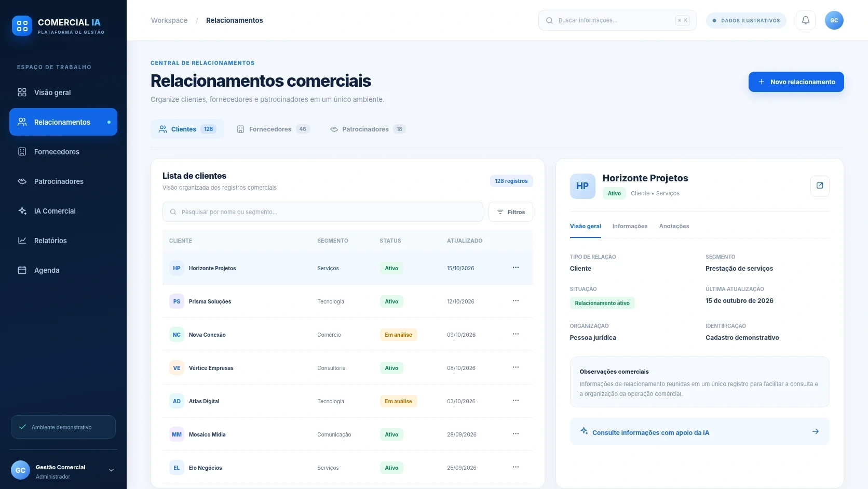
Task: Open the Filtros dropdown
Action: pos(511,212)
